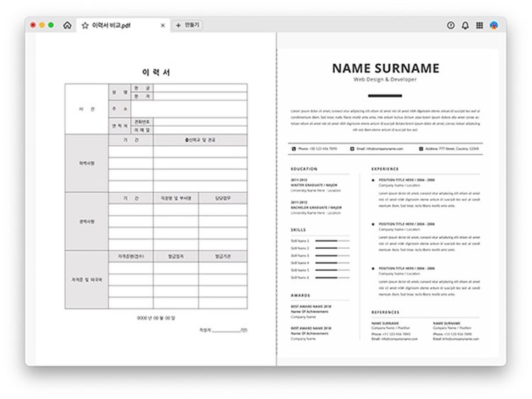Click the Skill Name 1 level bar
The height and width of the screenshot is (399, 532).
(x=332, y=241)
